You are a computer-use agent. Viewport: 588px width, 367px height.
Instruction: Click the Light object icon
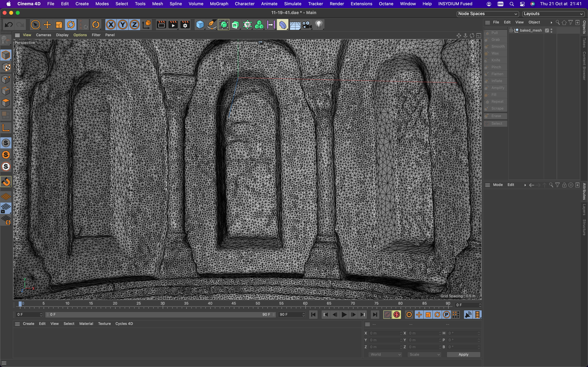(x=319, y=25)
